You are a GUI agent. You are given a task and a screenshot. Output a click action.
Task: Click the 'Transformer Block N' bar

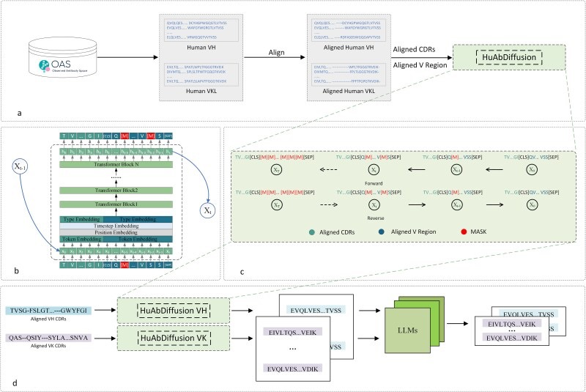click(x=116, y=164)
